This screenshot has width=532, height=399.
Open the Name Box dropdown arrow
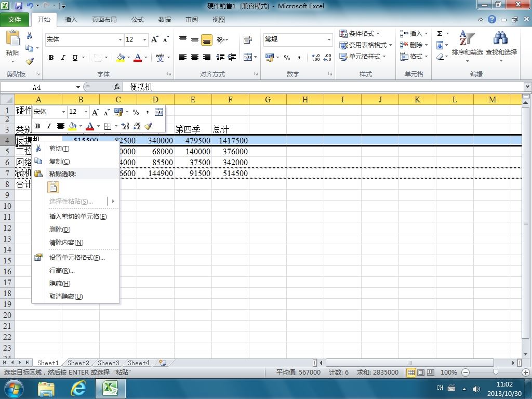click(x=78, y=87)
